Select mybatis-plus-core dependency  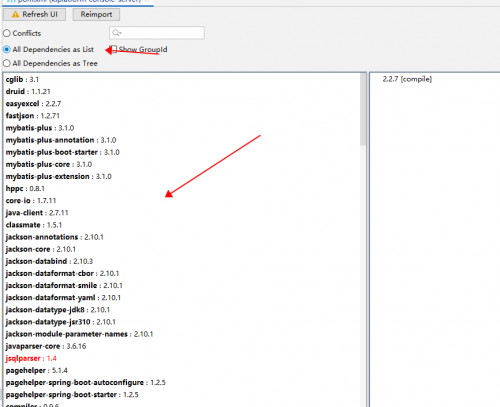pos(49,164)
